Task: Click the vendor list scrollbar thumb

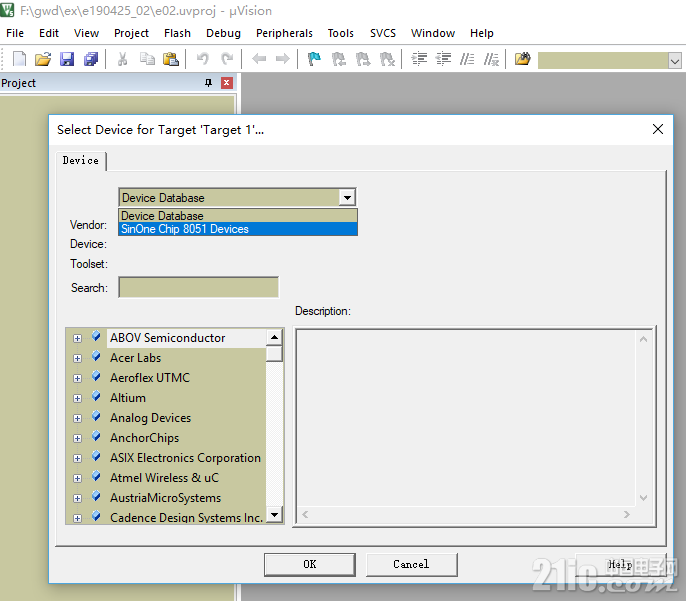Action: pos(274,353)
